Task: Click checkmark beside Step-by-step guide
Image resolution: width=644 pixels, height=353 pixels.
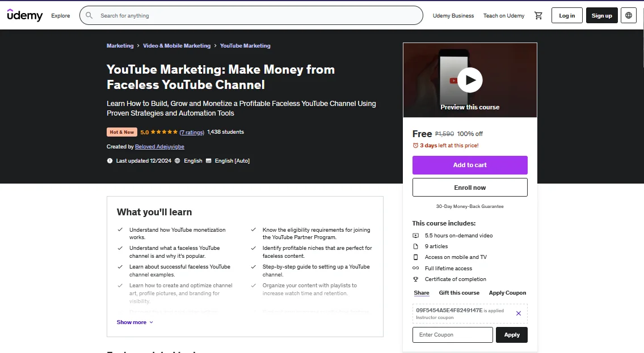Action: pos(254,266)
